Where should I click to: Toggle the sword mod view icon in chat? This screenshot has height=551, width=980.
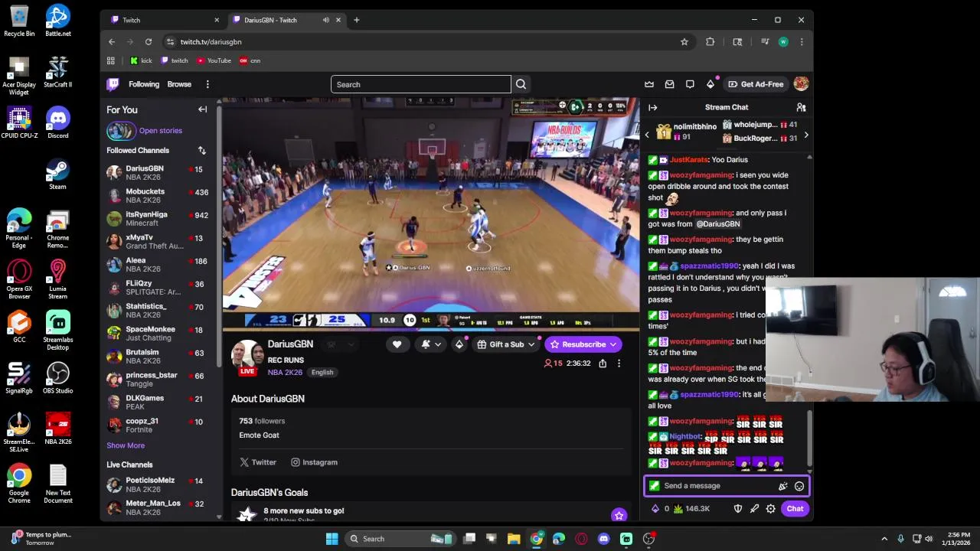754,509
